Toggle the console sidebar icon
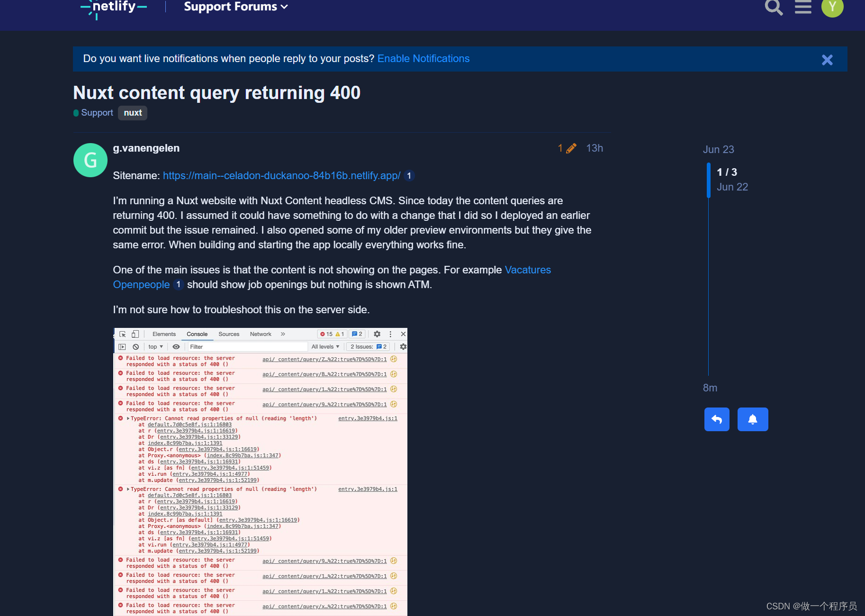The height and width of the screenshot is (616, 865). pos(122,347)
